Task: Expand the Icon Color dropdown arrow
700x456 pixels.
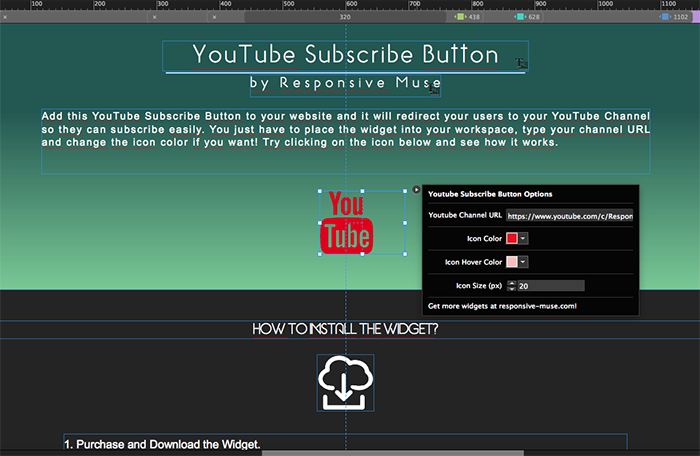Action: 523,238
